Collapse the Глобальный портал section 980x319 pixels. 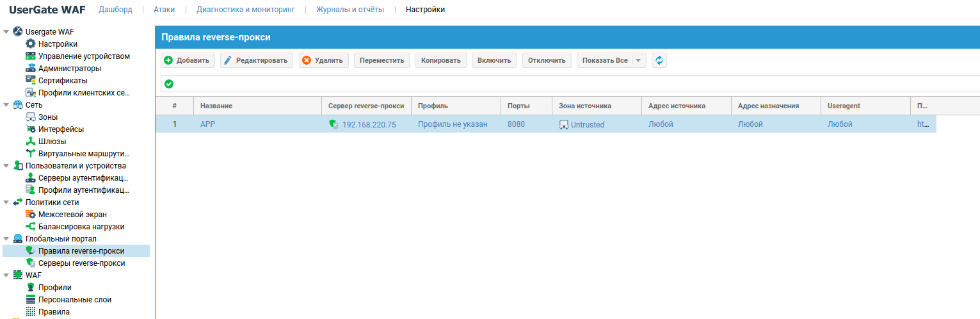pos(6,239)
